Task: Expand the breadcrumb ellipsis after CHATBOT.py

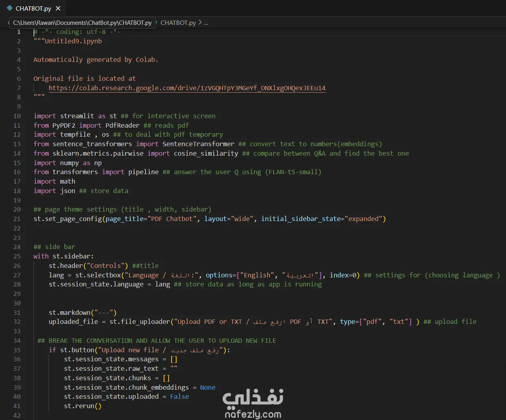Action: [206, 23]
